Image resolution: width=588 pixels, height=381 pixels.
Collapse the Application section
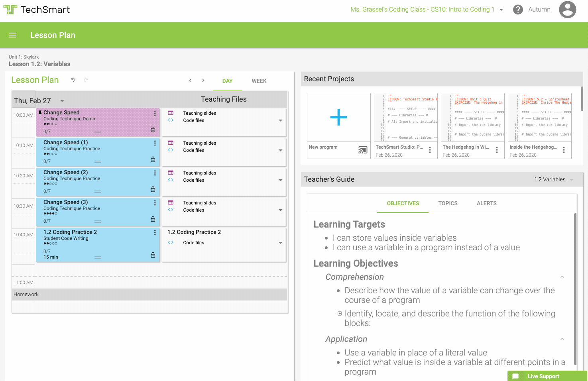pos(562,339)
